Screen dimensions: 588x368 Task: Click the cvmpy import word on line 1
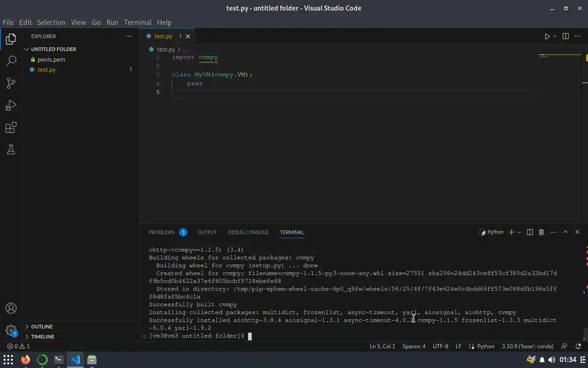point(209,57)
